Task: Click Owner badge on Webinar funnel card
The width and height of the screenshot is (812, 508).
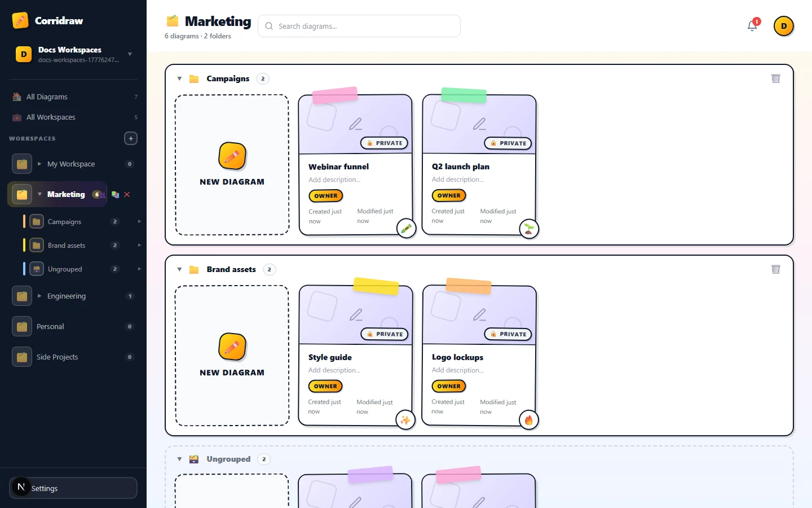Action: [x=326, y=196]
